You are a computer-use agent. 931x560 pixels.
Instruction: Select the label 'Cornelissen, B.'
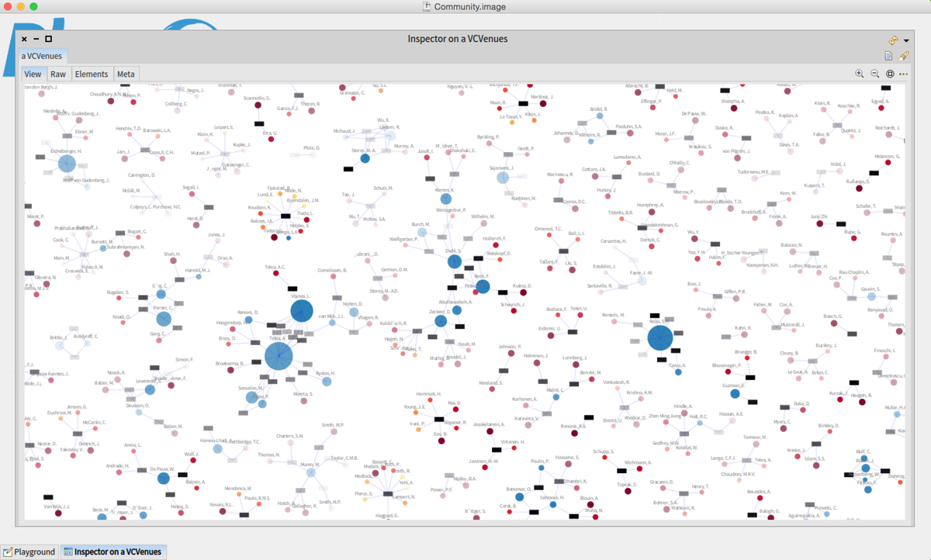(x=332, y=269)
